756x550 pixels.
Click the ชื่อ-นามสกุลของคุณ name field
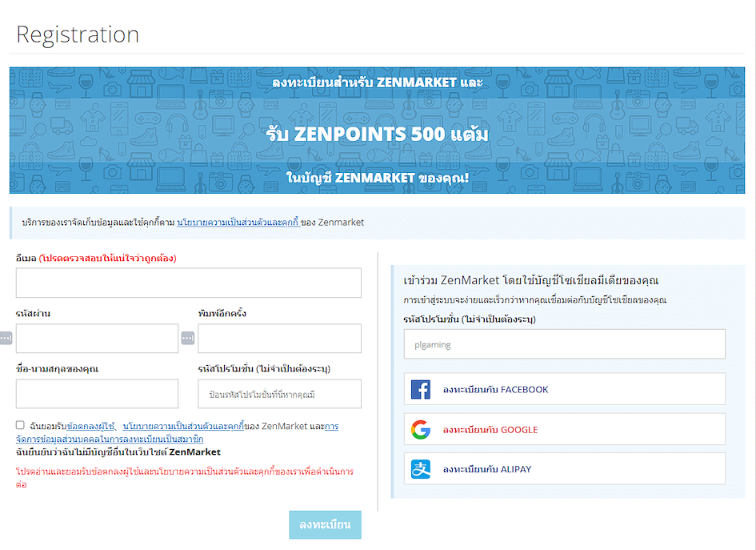[97, 394]
